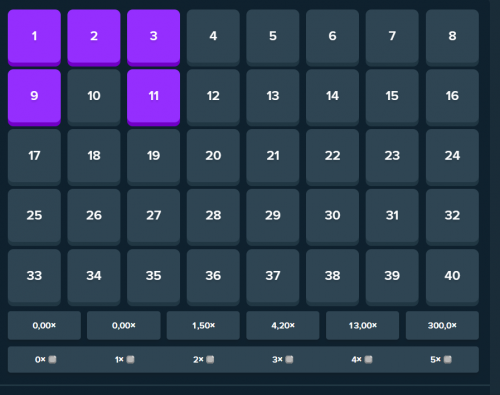Screen dimensions: 500x395
Task: Deselect the purple number 2 tile
Action: tap(94, 37)
